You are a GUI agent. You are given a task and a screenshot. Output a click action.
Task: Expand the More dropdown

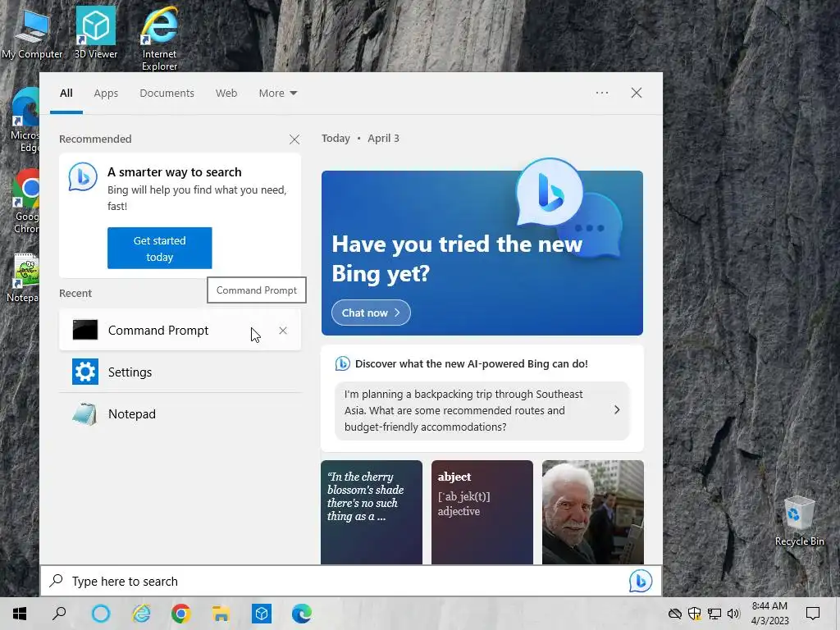click(x=277, y=94)
